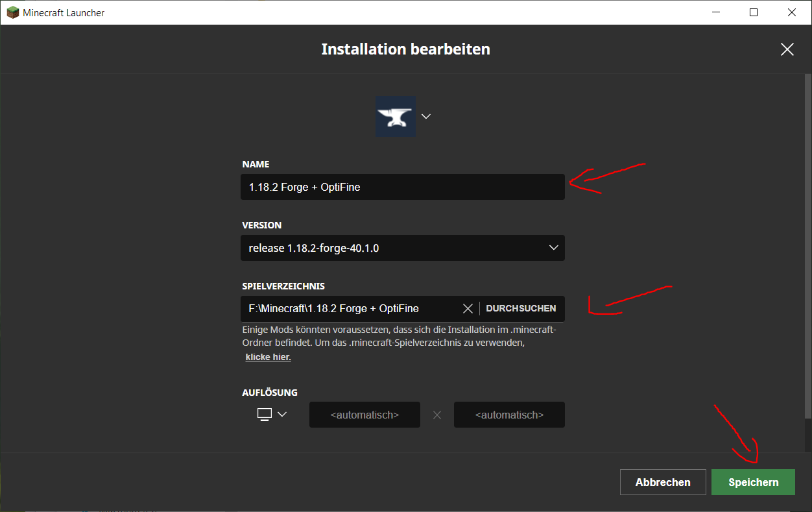Click the Durchsuchen browse button
Viewport: 812px width, 512px height.
[x=521, y=309]
